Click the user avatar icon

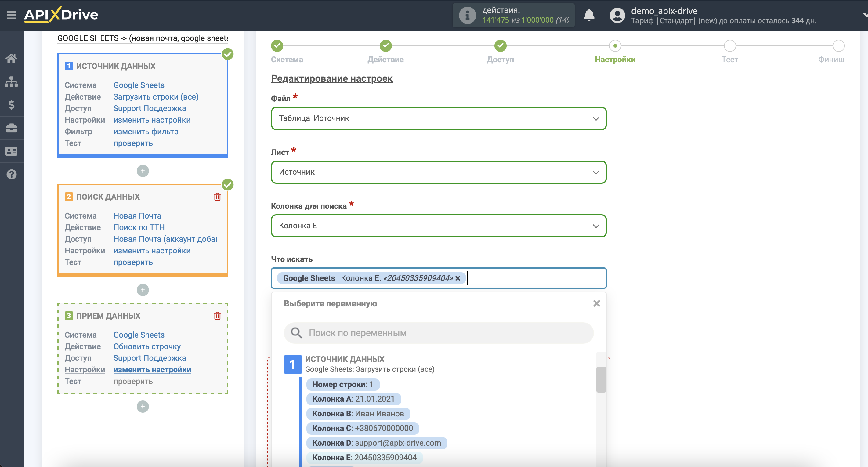(x=617, y=15)
